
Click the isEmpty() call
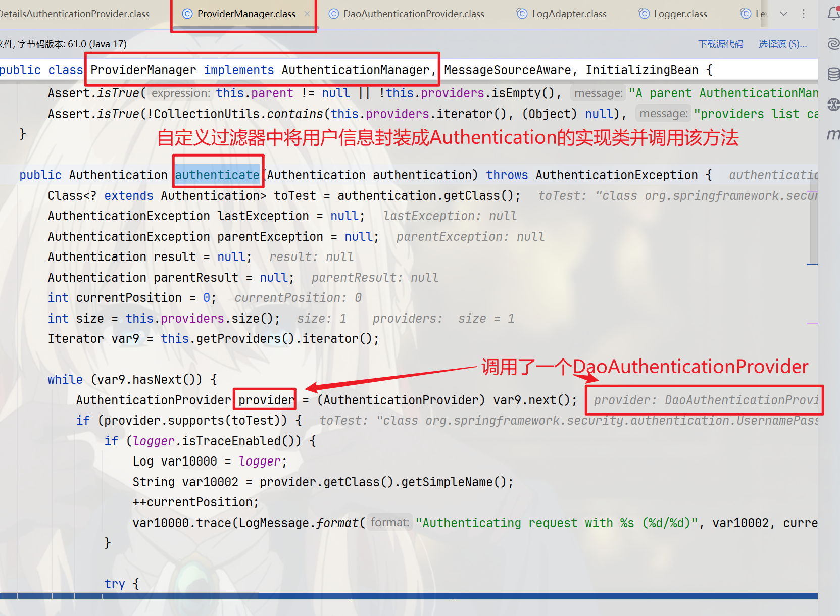tap(523, 93)
